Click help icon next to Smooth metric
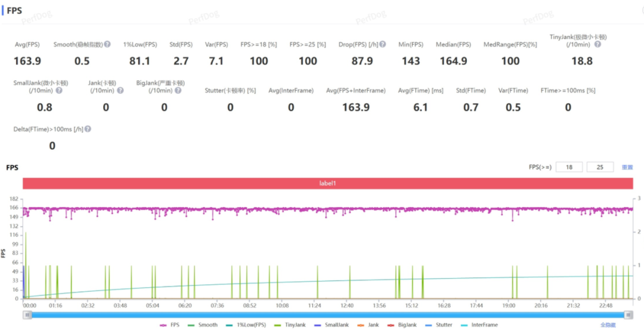644x330 pixels. coord(108,45)
